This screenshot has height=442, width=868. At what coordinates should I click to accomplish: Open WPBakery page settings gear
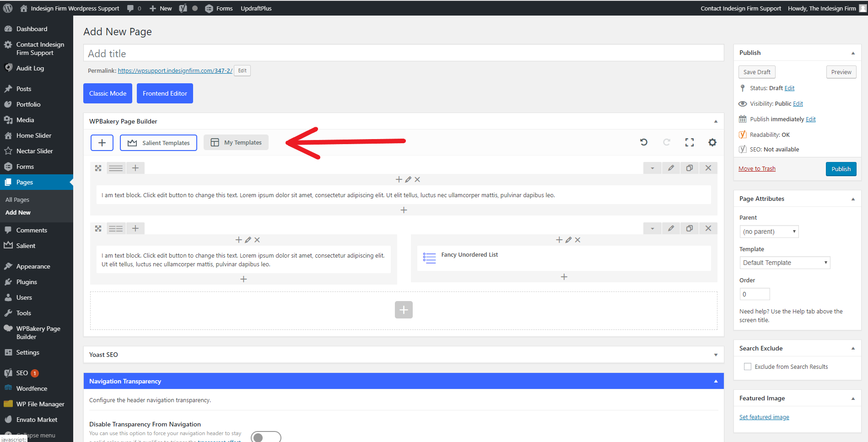[x=712, y=142]
